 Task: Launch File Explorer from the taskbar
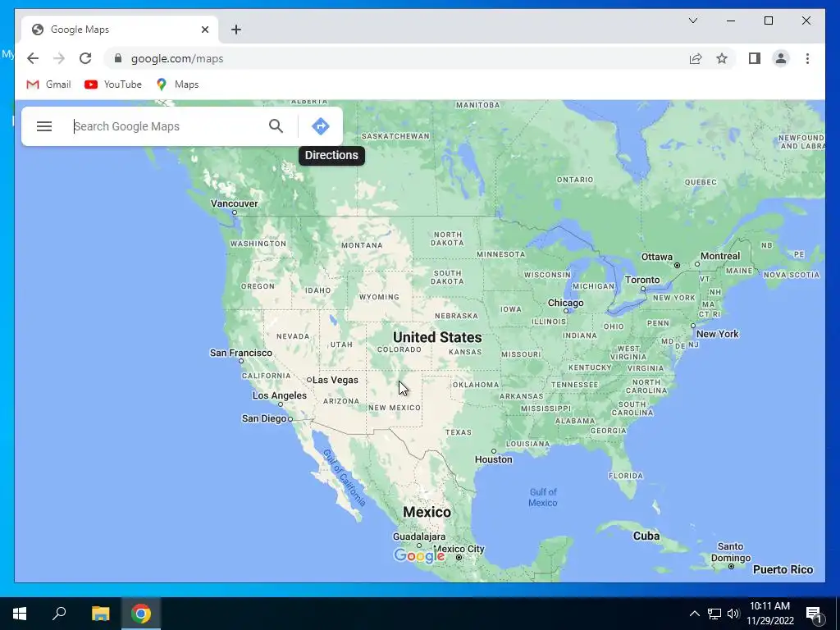[x=100, y=614]
